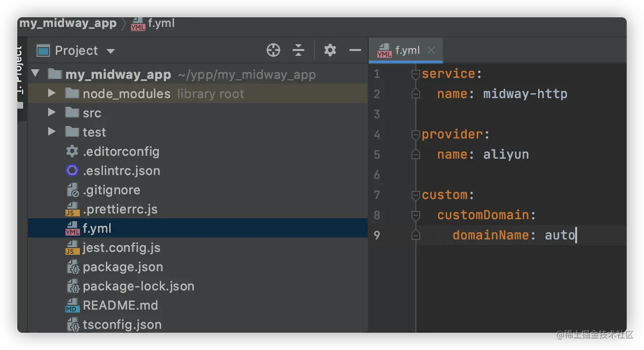Place cursor on domainName key

[x=490, y=235]
